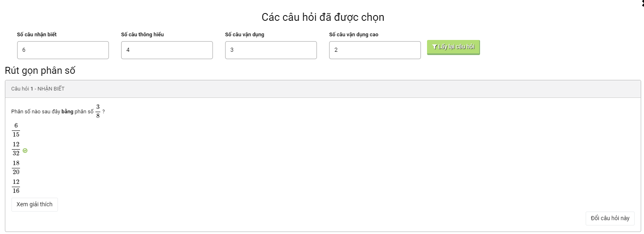Click the green correct-answer check icon
This screenshot has height=234, width=644.
click(x=25, y=151)
